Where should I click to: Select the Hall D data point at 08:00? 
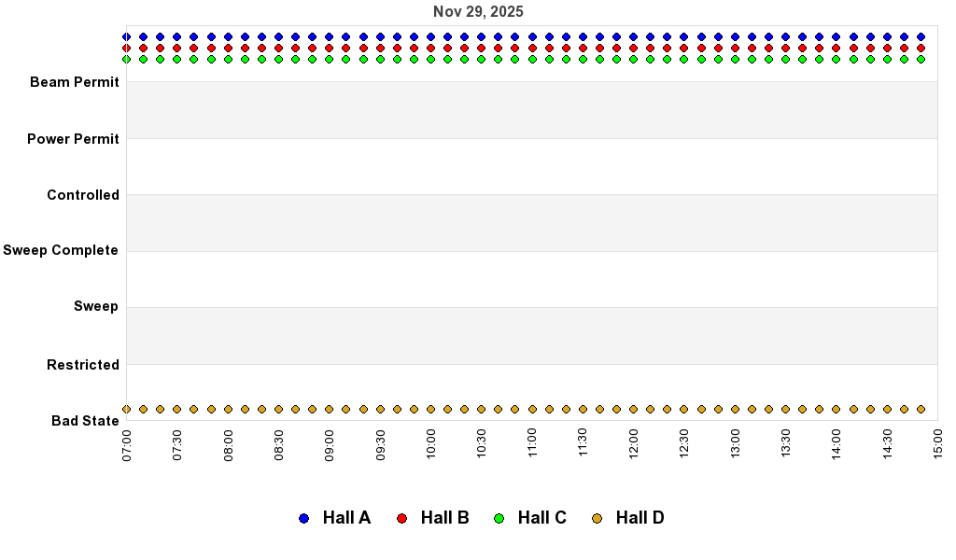[228, 409]
